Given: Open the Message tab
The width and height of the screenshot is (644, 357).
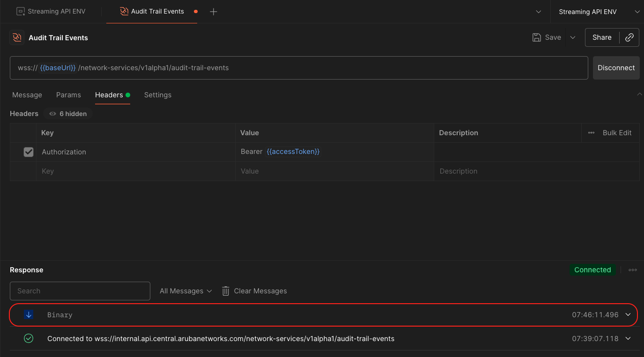Looking at the screenshot, I should pos(27,95).
